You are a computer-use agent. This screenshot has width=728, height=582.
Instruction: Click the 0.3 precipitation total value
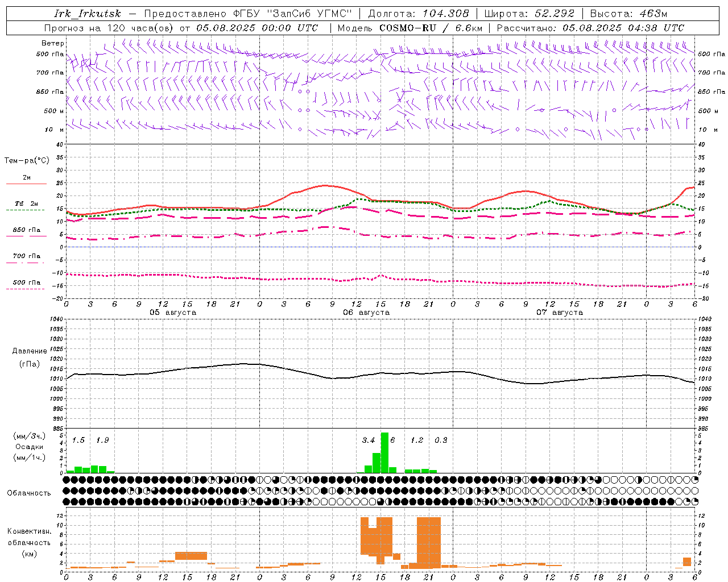[x=441, y=440]
